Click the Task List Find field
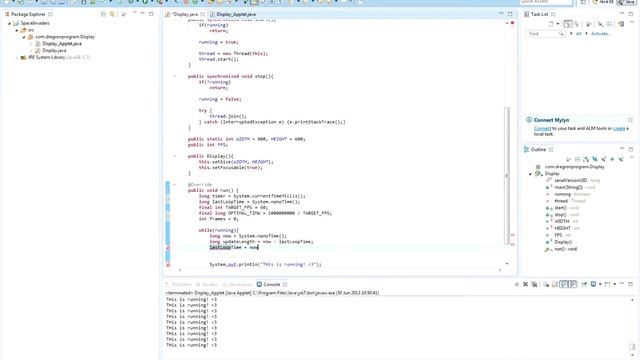Image resolution: width=640 pixels, height=360 pixels. click(x=545, y=34)
